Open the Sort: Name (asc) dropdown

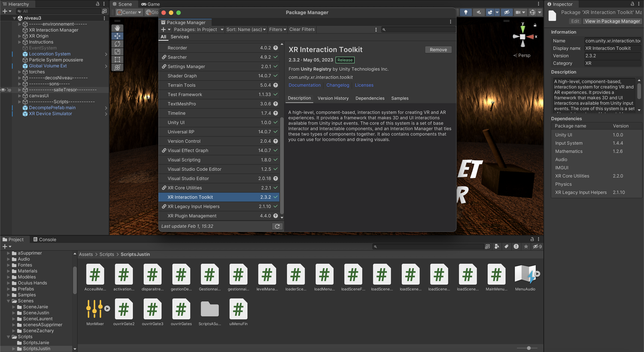coord(246,29)
